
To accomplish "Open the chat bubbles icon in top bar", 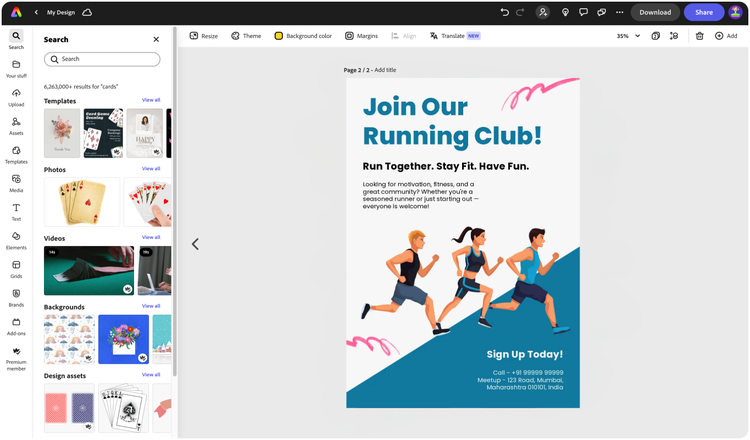I will pos(601,12).
